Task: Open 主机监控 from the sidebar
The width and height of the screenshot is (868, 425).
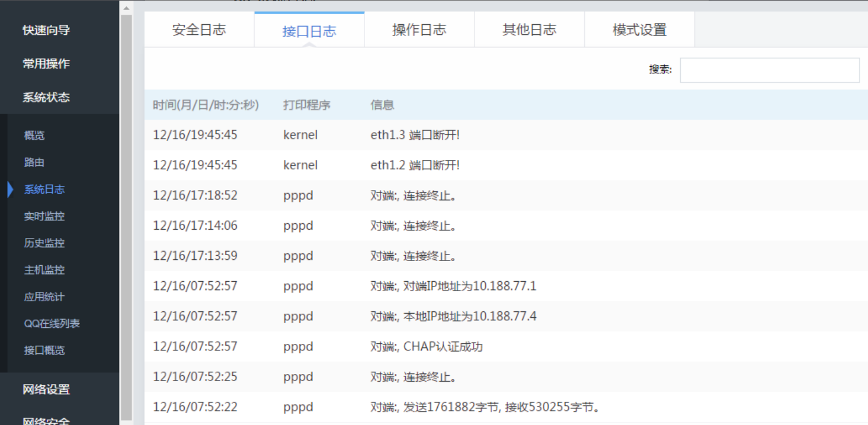Action: point(44,270)
